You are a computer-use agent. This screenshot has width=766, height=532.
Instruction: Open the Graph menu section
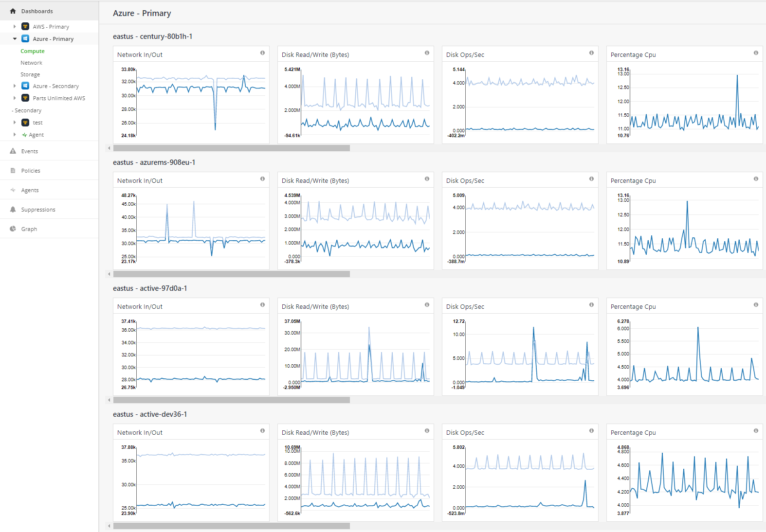[49, 229]
